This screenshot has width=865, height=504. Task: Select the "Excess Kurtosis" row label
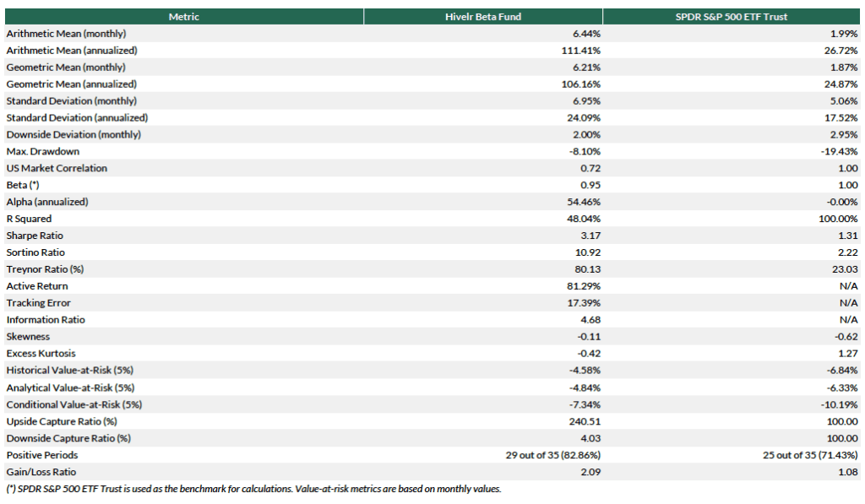[x=41, y=354]
